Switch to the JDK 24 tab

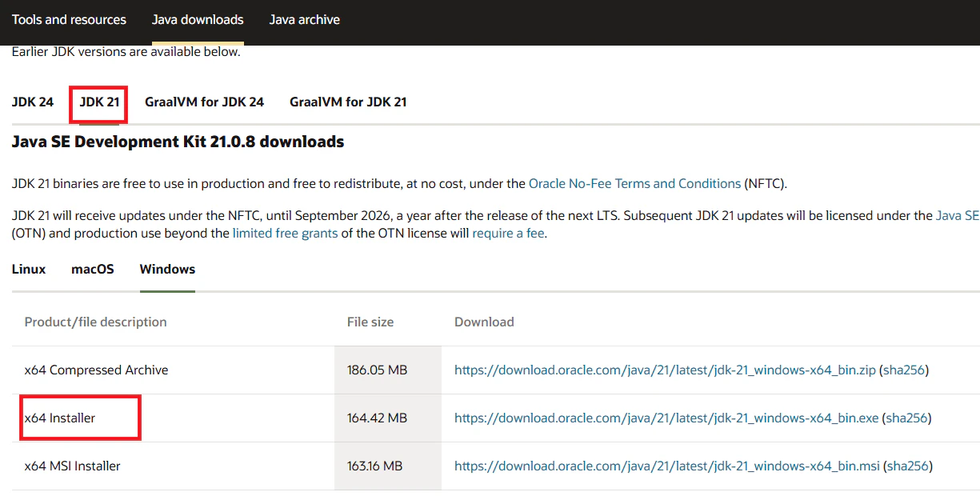(x=33, y=102)
